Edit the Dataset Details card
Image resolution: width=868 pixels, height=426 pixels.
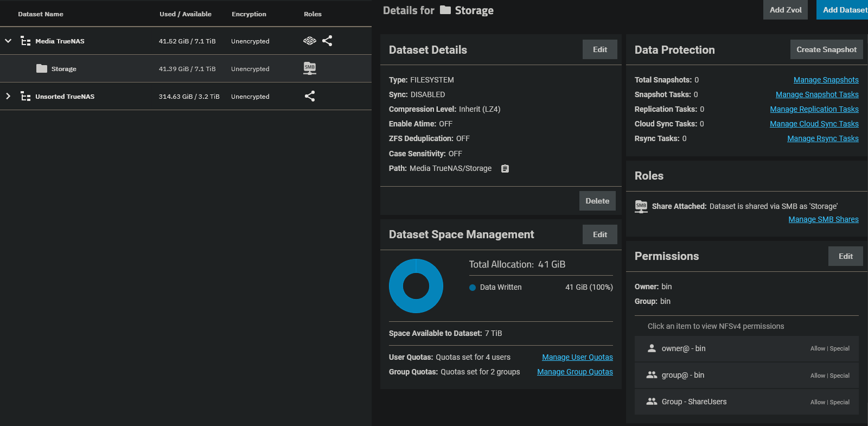point(600,49)
